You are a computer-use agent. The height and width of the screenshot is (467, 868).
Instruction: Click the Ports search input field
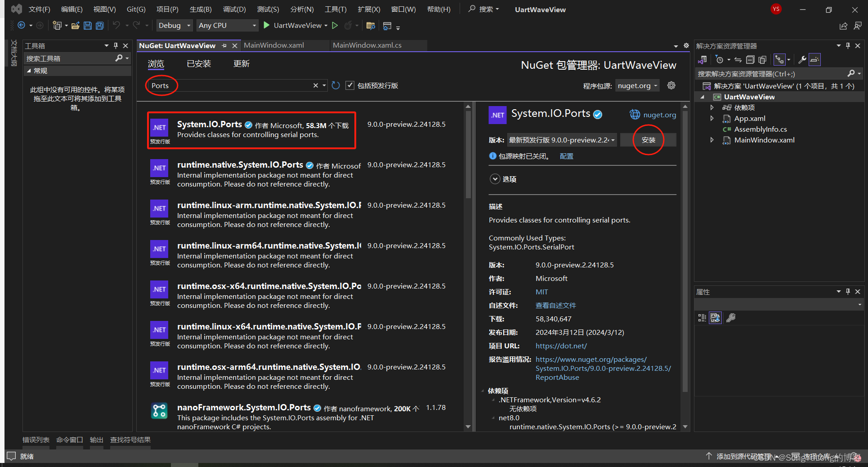tap(229, 85)
